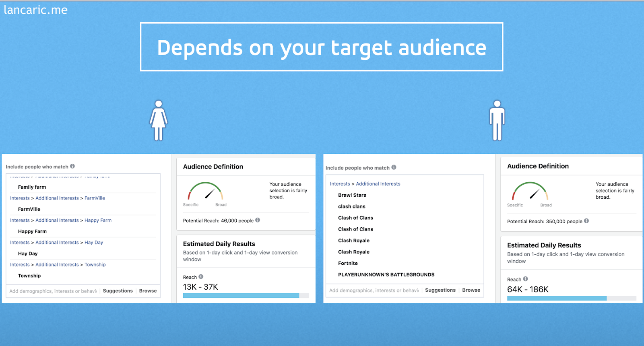Select the bold Township interest entry
Viewport: 644px width, 346px height.
[29, 276]
